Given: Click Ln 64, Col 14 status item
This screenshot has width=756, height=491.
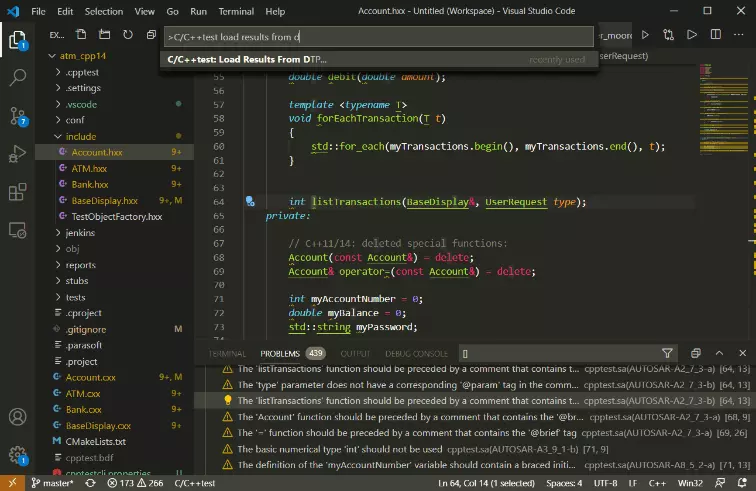Looking at the screenshot, I should pyautogui.click(x=486, y=483).
